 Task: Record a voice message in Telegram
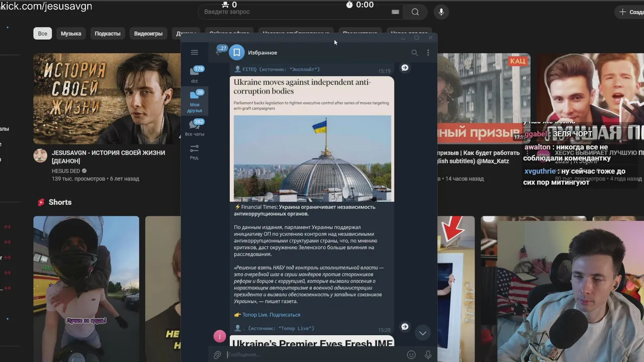point(428,355)
